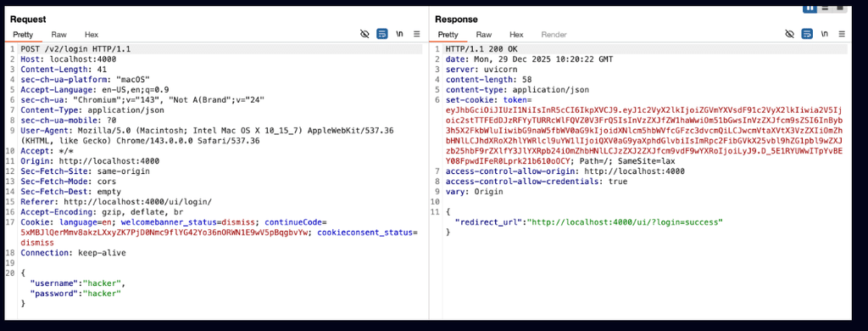Click the "password":"hacker" JSON line

[x=75, y=294]
